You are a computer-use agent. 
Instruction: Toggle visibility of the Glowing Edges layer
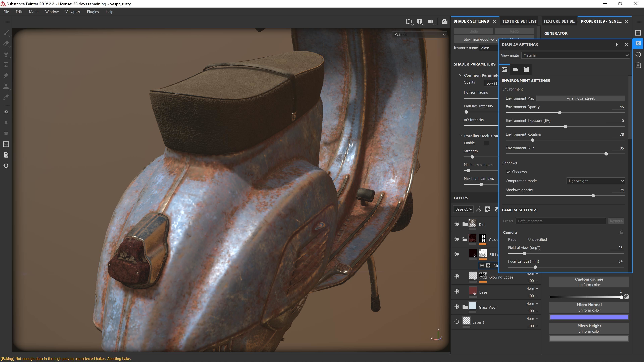coord(457,277)
